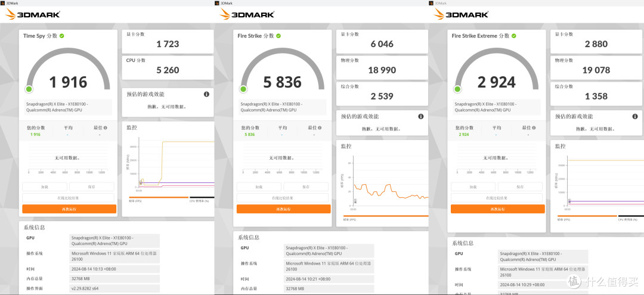
Task: Click the green gauge marker dot beside 1 916
Action: point(29,89)
